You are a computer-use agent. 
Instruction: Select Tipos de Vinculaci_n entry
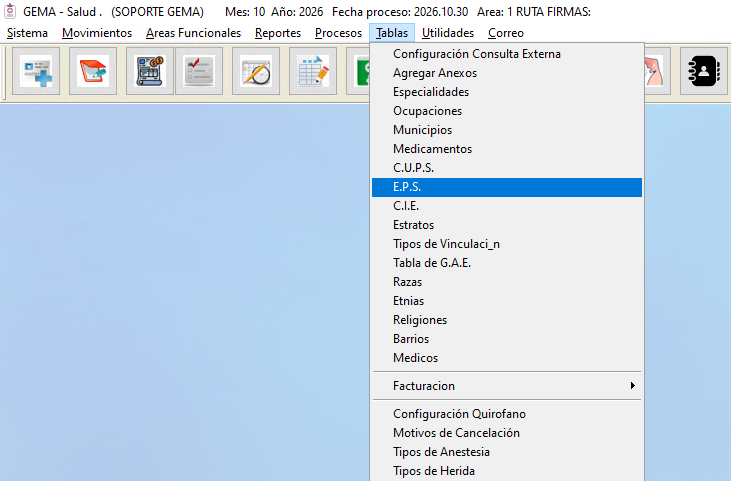507,244
